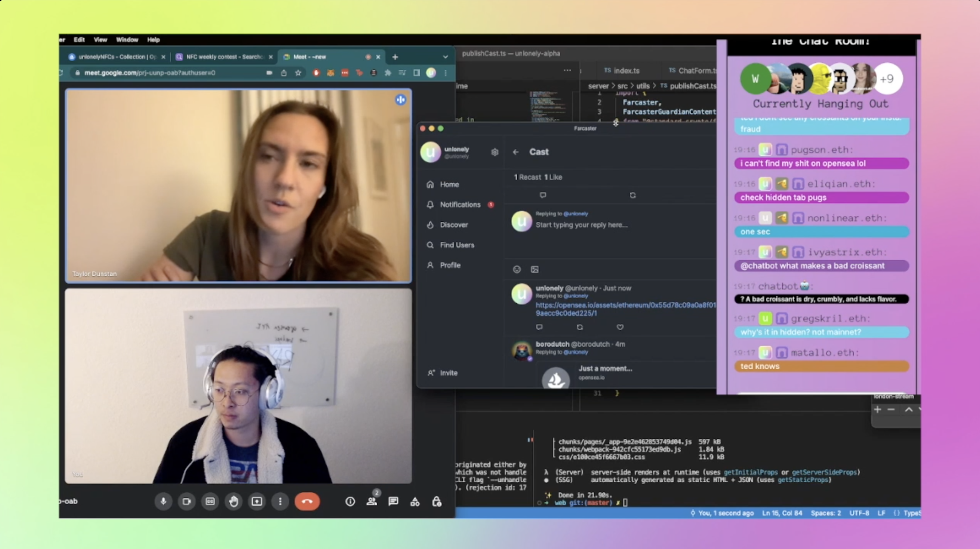This screenshot has height=549, width=980.
Task: Recast unlonely's Just now cast
Action: click(x=580, y=327)
